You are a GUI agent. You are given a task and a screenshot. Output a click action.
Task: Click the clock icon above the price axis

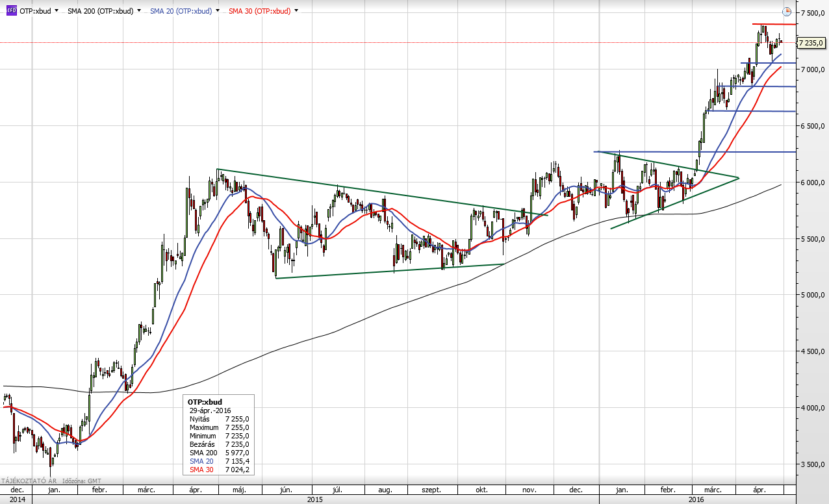(x=786, y=11)
